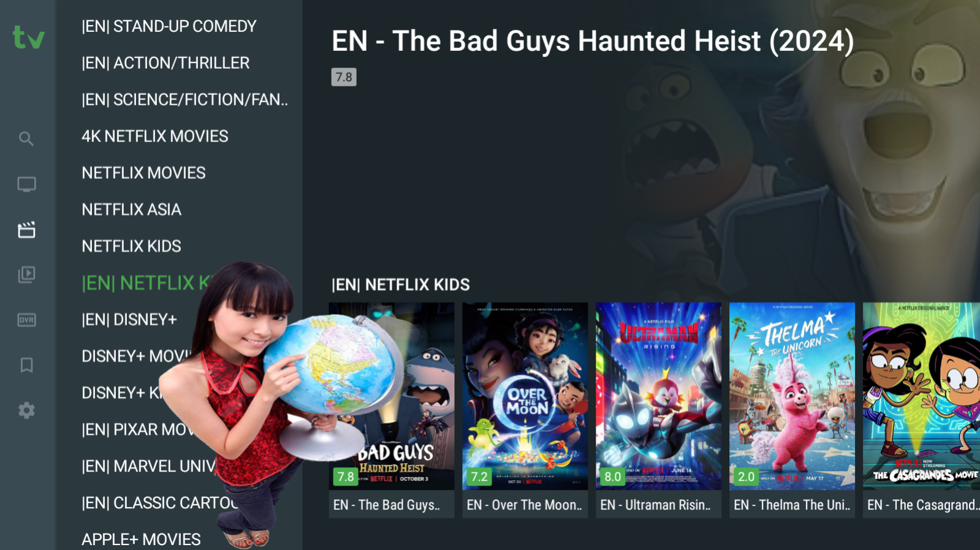This screenshot has width=980, height=550.
Task: Click the green tv logo
Action: point(29,37)
